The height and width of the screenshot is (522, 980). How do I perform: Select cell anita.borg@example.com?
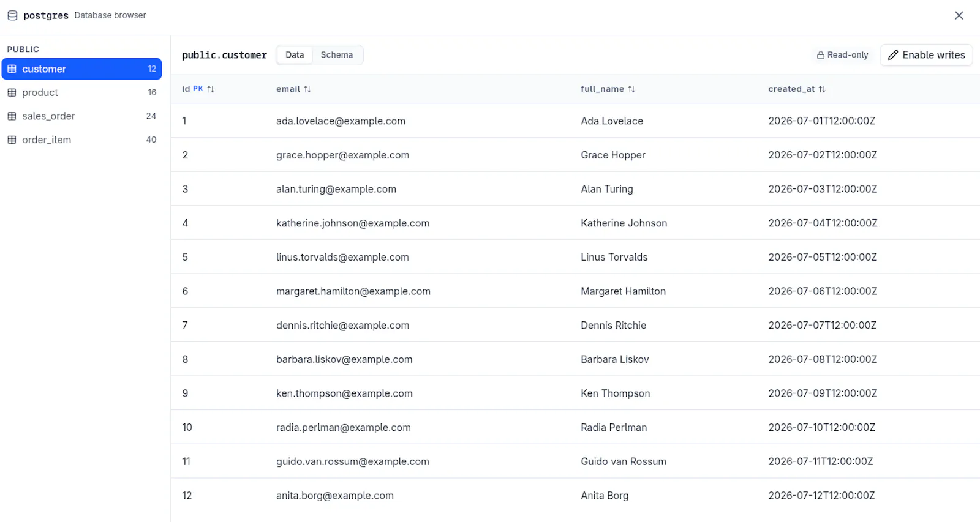(335, 496)
